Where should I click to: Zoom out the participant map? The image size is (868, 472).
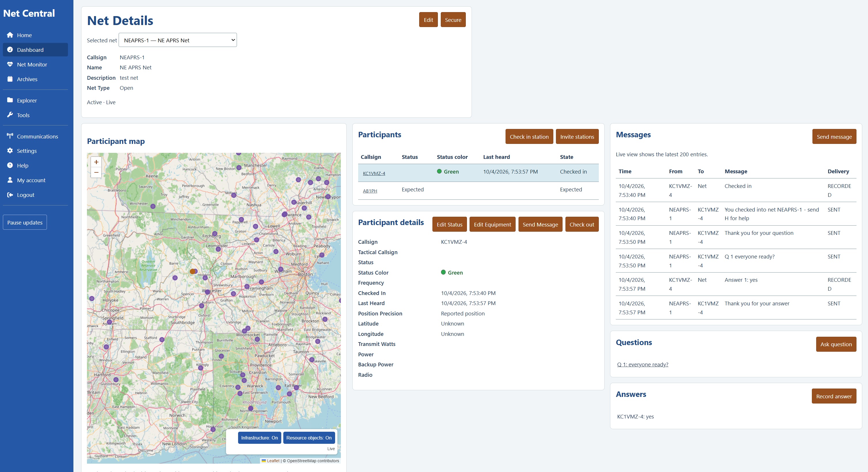click(x=96, y=172)
